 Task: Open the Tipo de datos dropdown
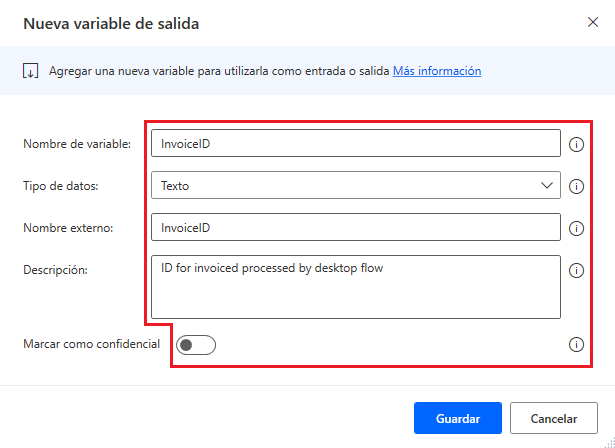(355, 186)
